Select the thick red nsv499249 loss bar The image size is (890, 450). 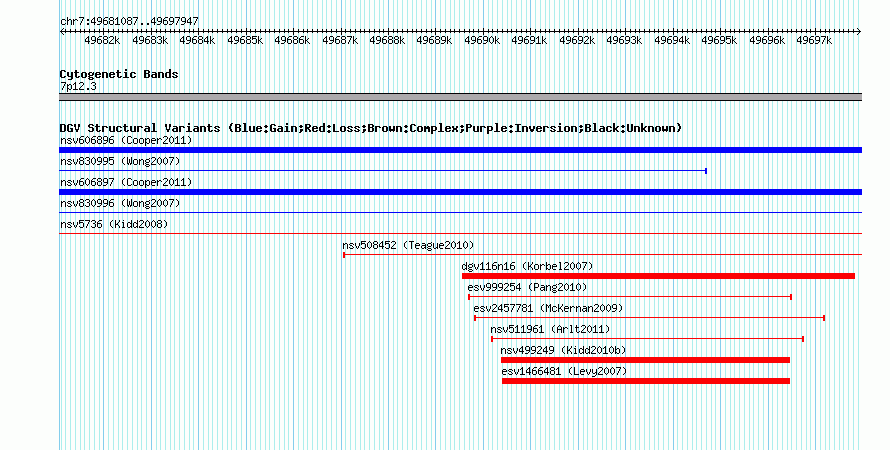point(645,360)
